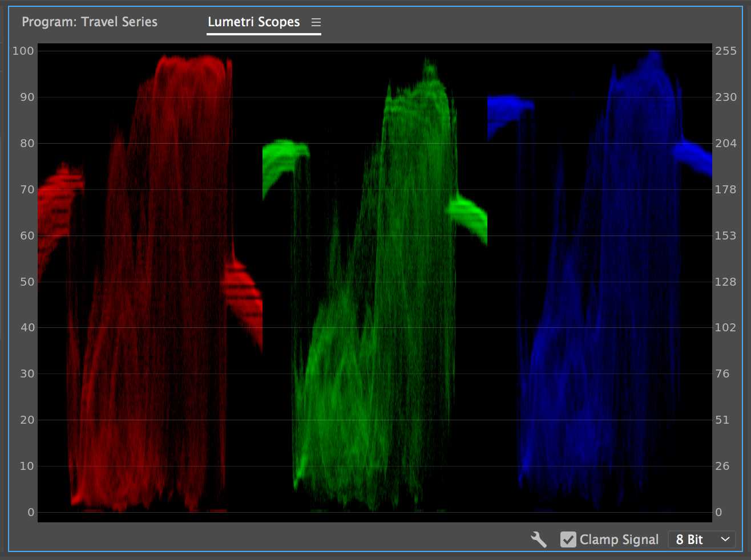Click the 90 mark on the left scale
The height and width of the screenshot is (560, 751).
coord(27,97)
